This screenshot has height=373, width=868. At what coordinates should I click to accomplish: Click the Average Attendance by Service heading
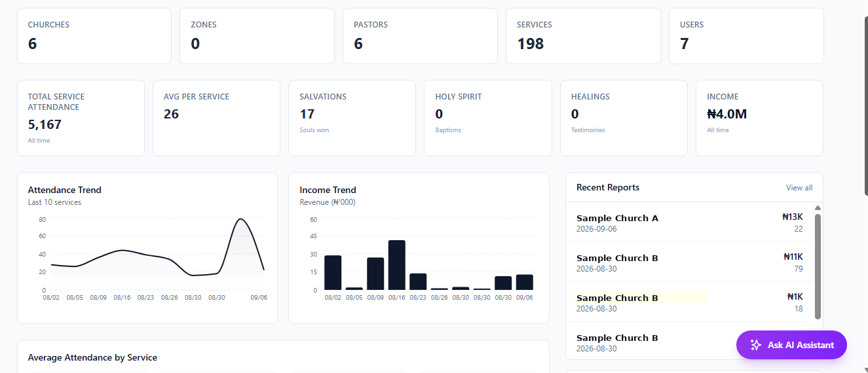(92, 357)
